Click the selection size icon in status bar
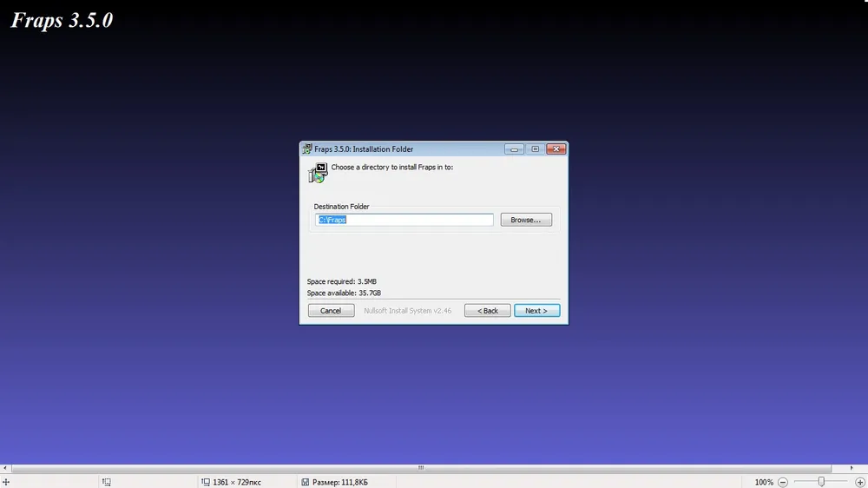 (x=106, y=482)
